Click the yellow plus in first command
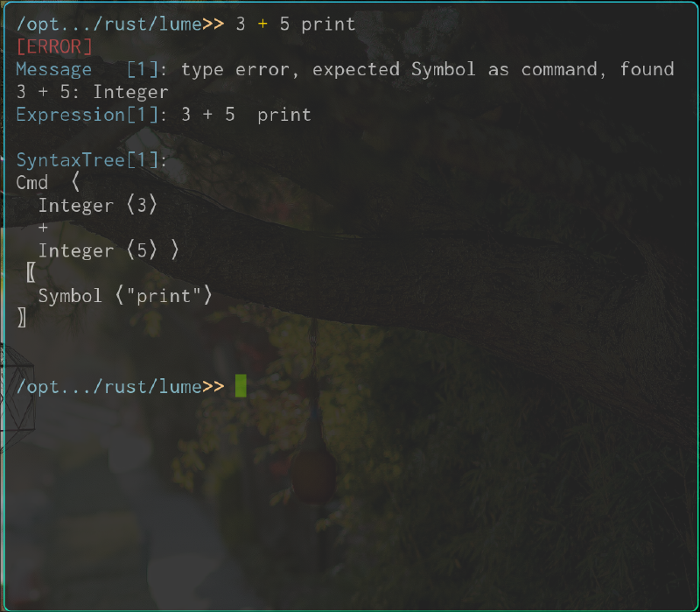The height and width of the screenshot is (612, 700). point(262,25)
